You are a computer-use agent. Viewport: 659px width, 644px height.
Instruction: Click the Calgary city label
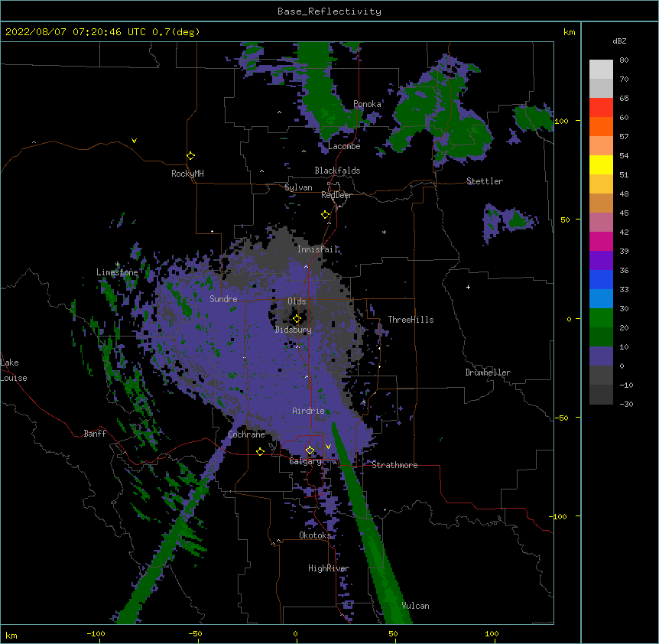click(x=306, y=461)
